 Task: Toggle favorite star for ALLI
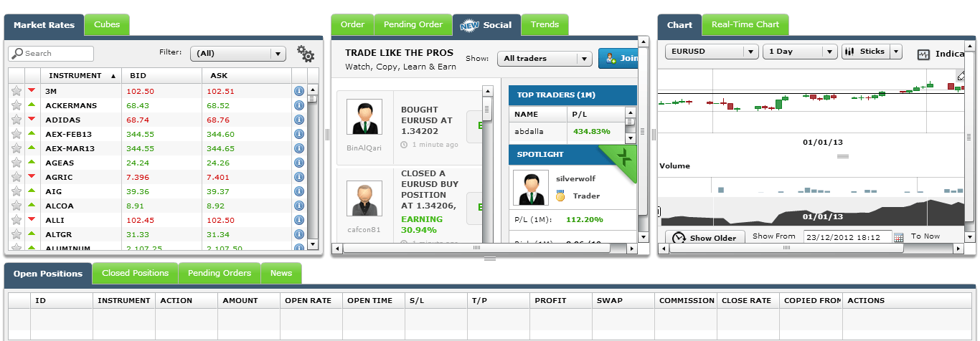17,220
